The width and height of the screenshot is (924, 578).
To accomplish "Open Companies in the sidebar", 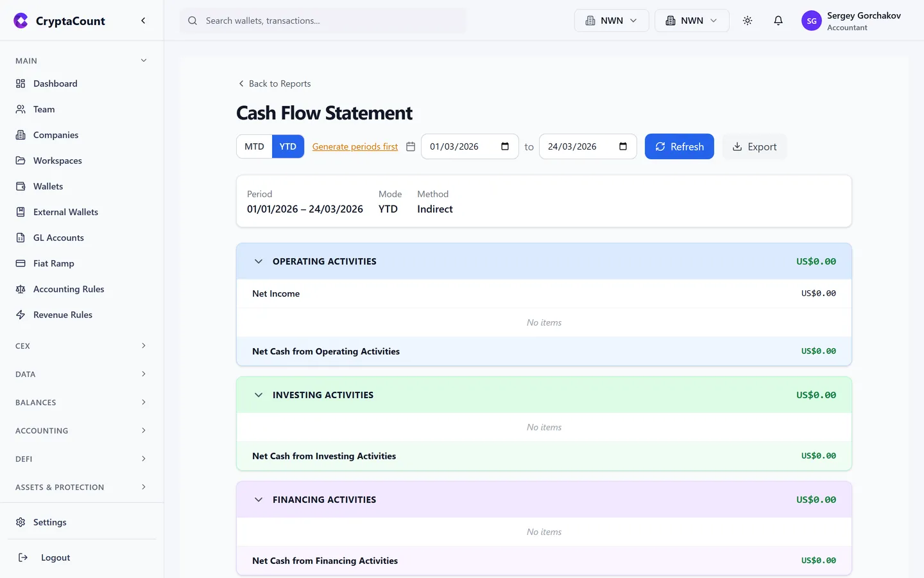I will 81,135.
